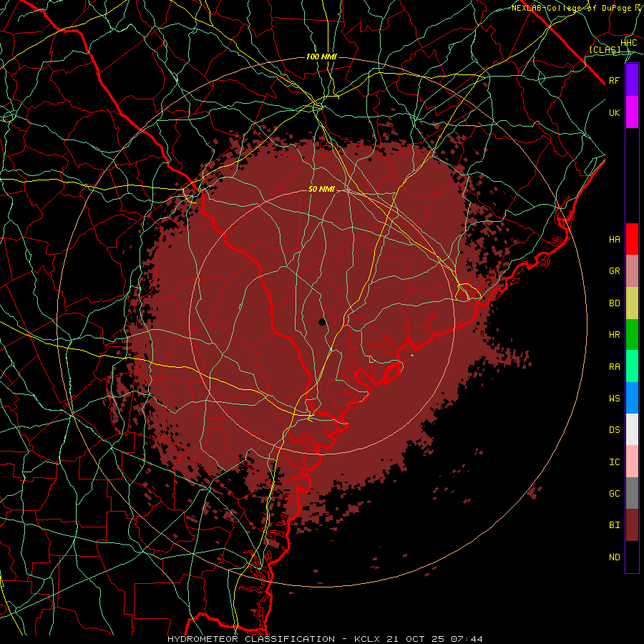The height and width of the screenshot is (644, 644).
Task: Click the light pink IC legend swatch
Action: pyautogui.click(x=632, y=462)
